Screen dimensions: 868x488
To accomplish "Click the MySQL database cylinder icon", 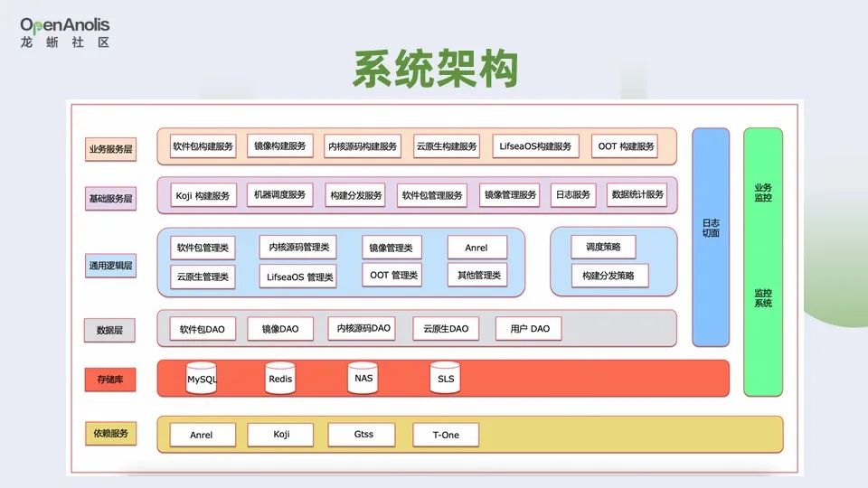I will (202, 378).
